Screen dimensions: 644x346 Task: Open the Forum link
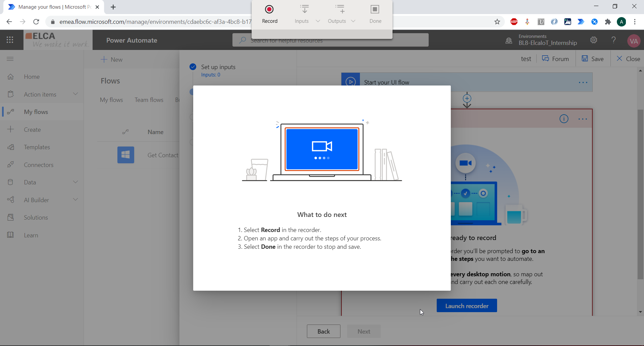[x=555, y=59]
